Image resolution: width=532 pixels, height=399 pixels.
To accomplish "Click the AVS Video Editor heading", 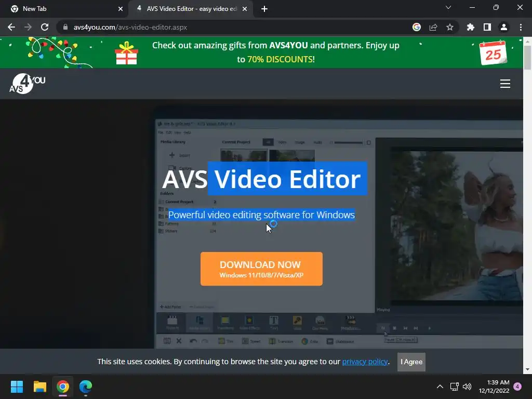I will [x=261, y=179].
